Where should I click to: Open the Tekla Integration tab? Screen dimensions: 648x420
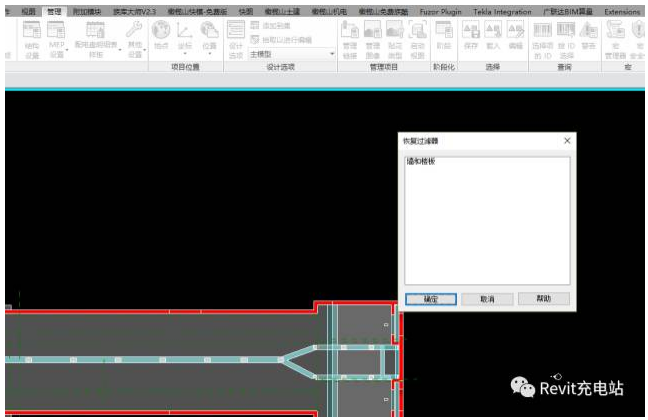tap(502, 12)
